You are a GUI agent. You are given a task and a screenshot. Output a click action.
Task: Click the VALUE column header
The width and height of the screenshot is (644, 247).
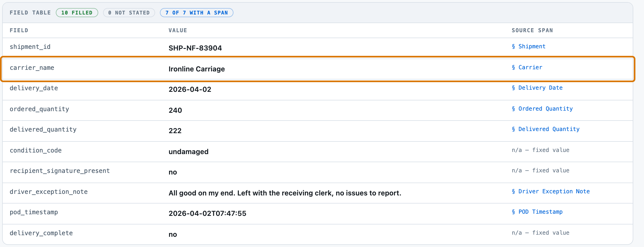click(x=178, y=30)
